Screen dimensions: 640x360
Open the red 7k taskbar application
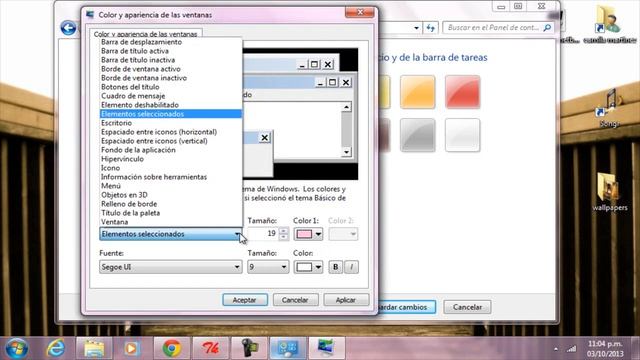210,349
